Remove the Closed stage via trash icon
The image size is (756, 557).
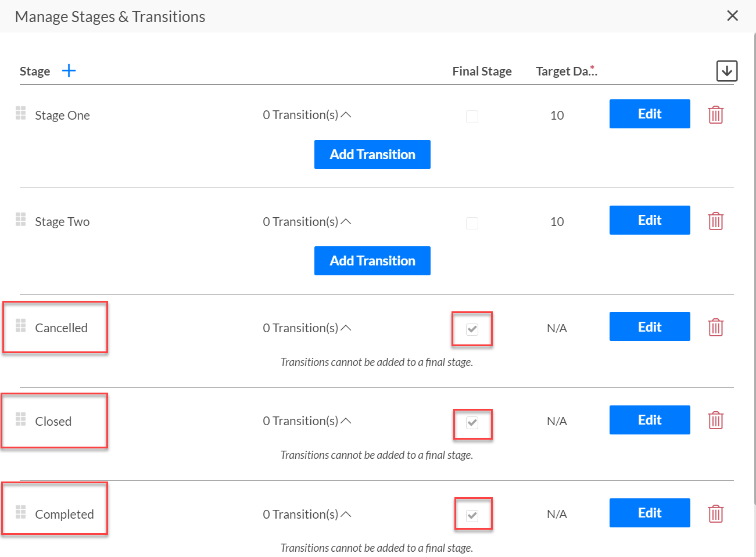715,420
